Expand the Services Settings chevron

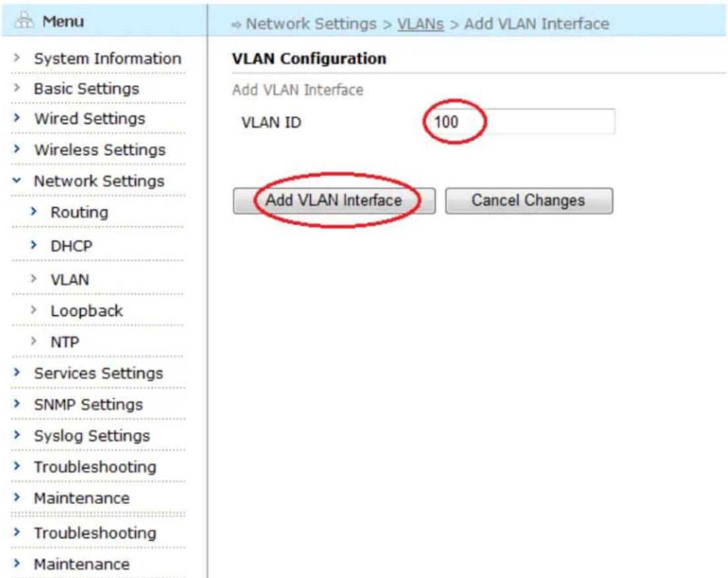coord(17,372)
